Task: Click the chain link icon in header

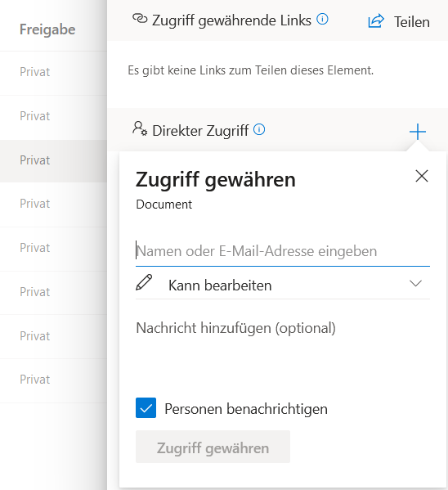Action: pyautogui.click(x=140, y=19)
